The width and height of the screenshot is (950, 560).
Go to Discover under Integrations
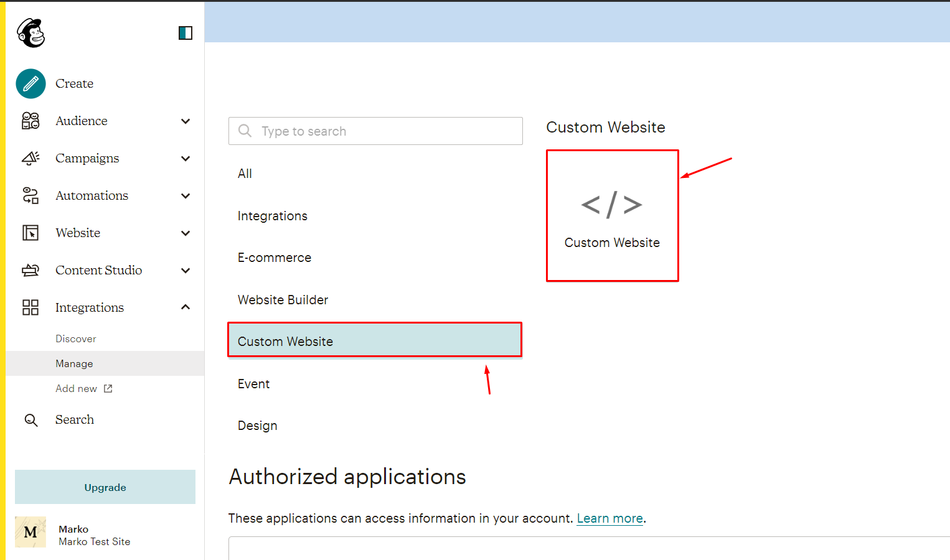click(x=76, y=338)
